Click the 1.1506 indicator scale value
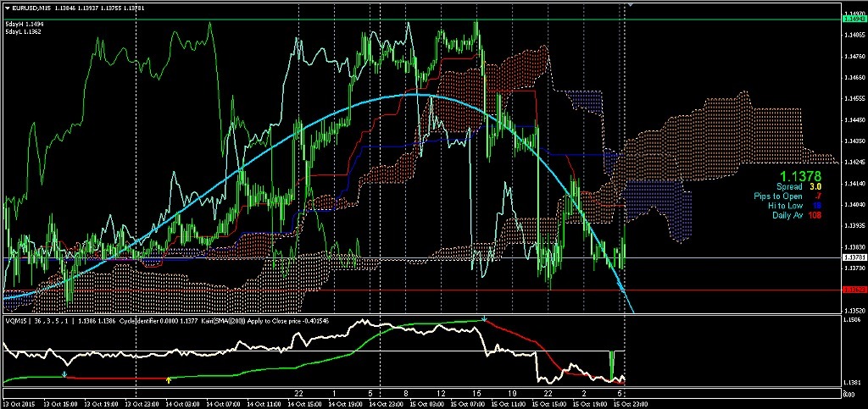 [x=851, y=319]
